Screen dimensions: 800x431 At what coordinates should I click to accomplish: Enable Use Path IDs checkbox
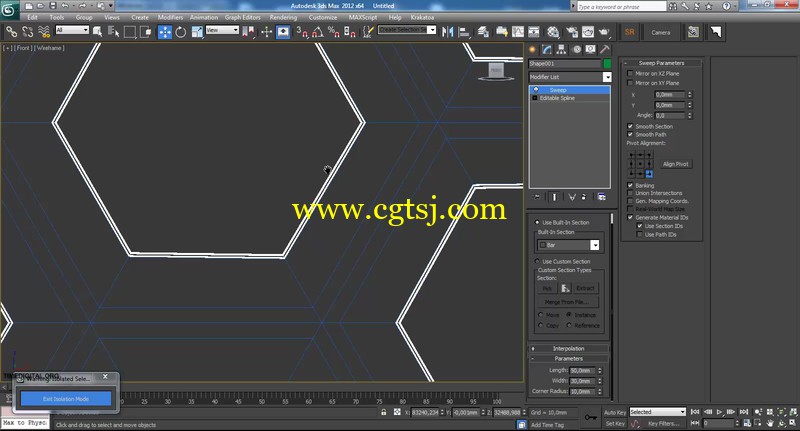(639, 234)
